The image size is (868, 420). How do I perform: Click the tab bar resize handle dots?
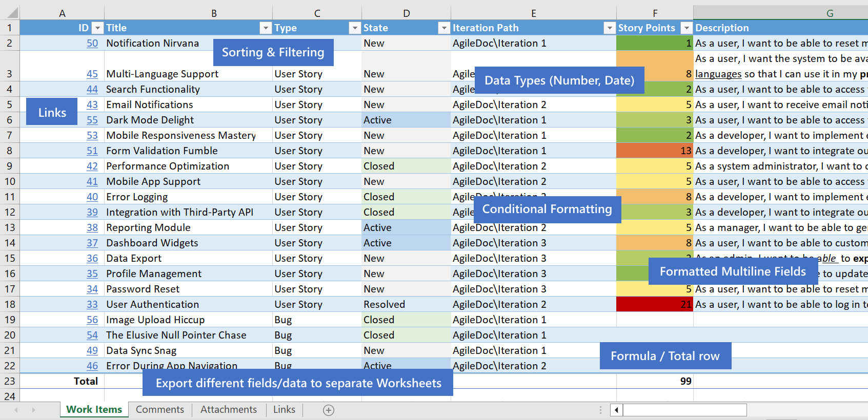point(600,410)
